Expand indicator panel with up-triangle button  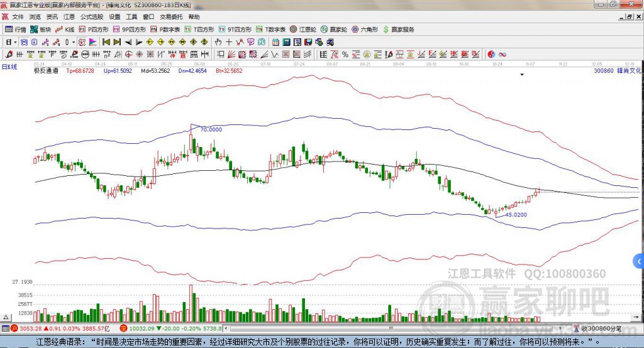6,317
